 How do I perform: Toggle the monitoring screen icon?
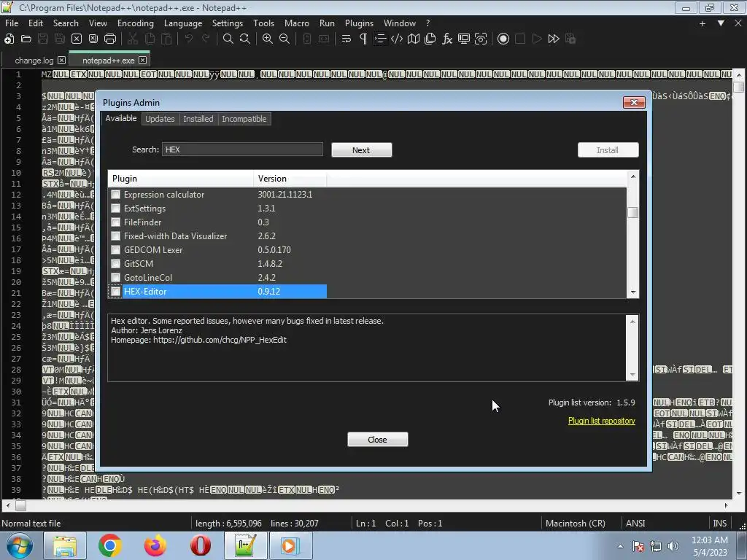463,39
